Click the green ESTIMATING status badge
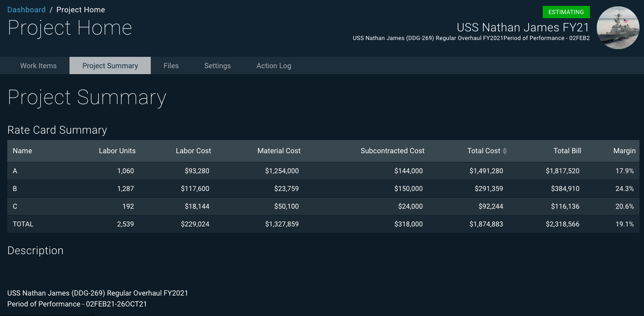Image resolution: width=644 pixels, height=316 pixels. point(566,12)
